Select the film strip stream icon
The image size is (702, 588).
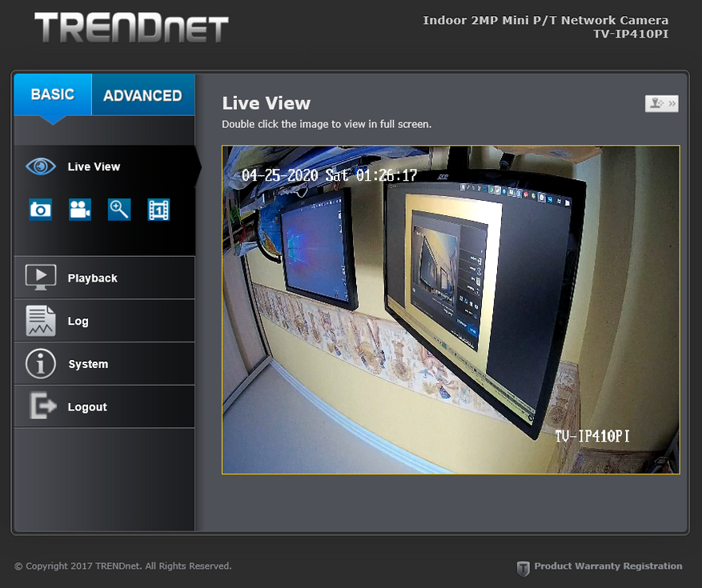[159, 210]
